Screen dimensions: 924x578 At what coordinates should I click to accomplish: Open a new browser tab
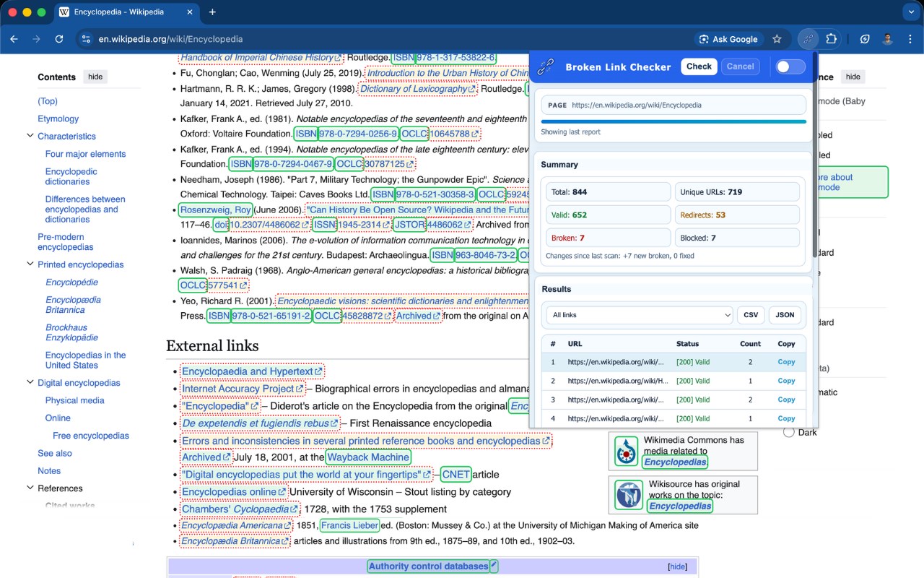212,12
